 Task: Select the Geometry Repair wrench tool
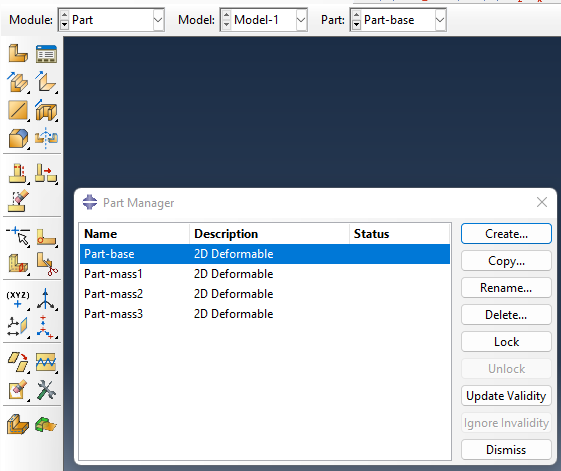[46, 390]
